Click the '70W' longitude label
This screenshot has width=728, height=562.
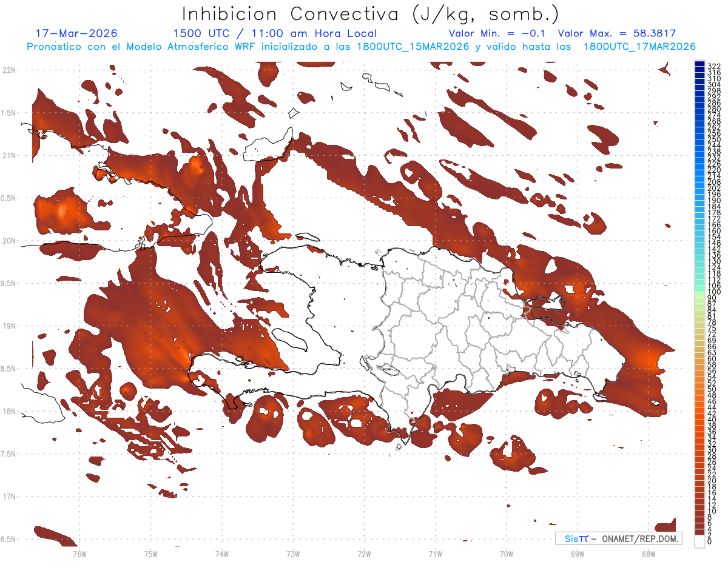coord(507,554)
